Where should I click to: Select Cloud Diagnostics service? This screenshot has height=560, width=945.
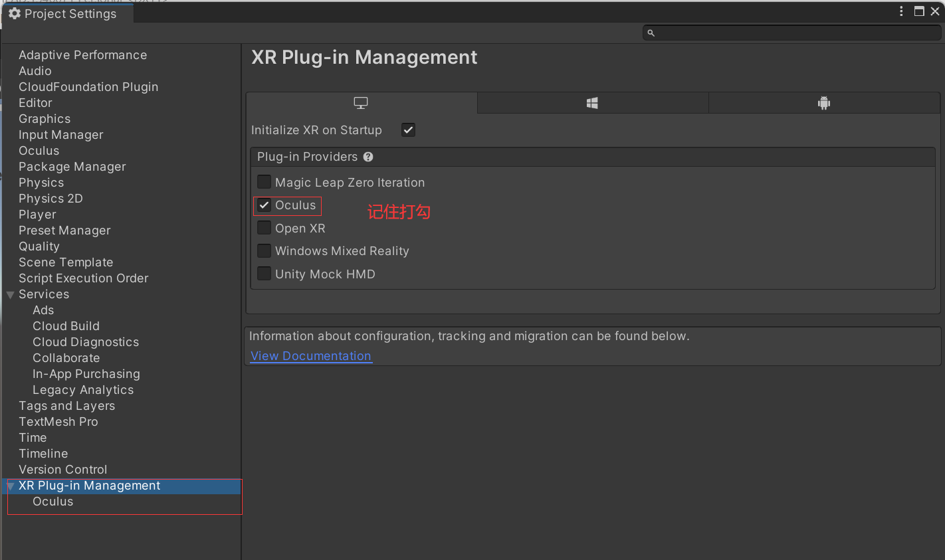pos(86,342)
